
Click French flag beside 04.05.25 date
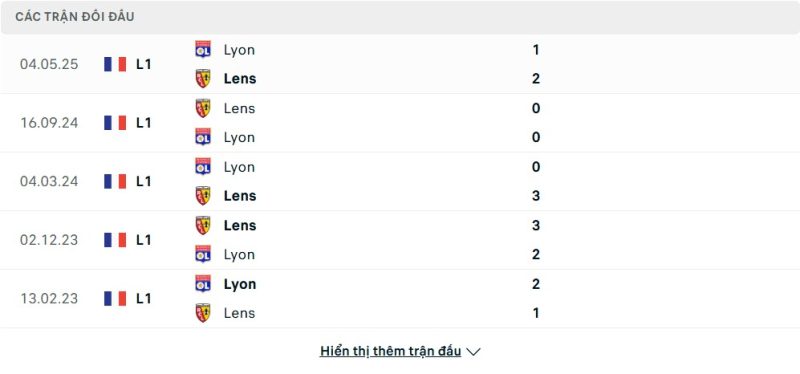115,64
